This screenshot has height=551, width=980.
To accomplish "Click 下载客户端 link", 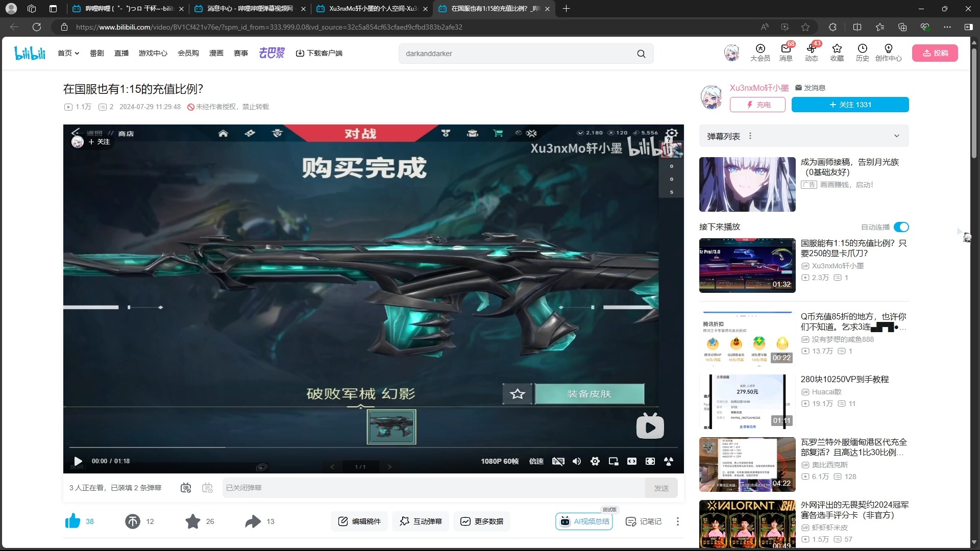I will (320, 53).
